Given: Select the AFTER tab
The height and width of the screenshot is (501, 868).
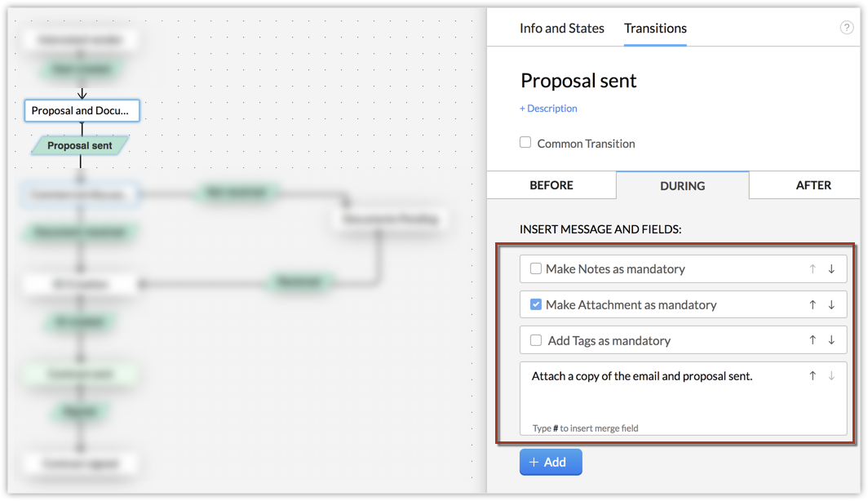Looking at the screenshot, I should [813, 185].
